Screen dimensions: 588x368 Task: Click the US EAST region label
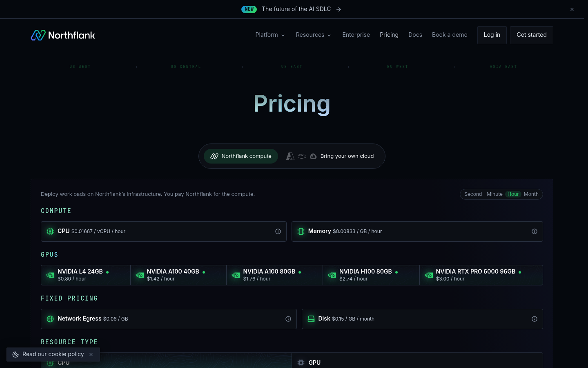point(292,67)
